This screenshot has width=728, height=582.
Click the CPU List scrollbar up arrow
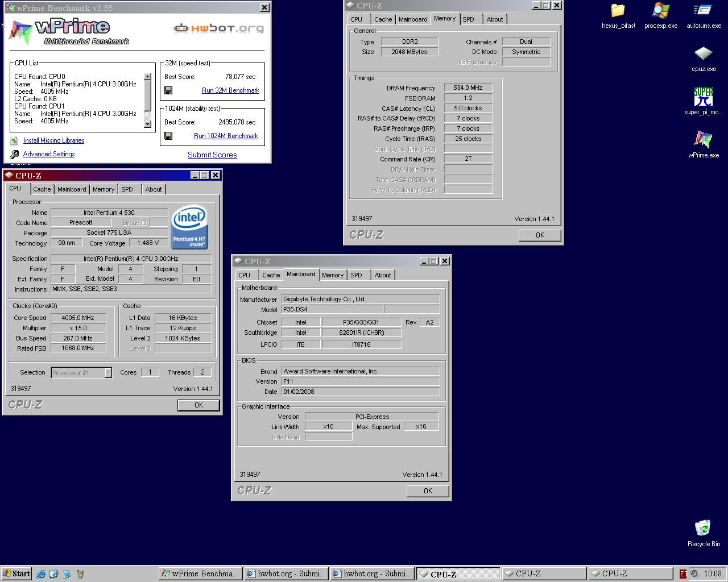(148, 77)
